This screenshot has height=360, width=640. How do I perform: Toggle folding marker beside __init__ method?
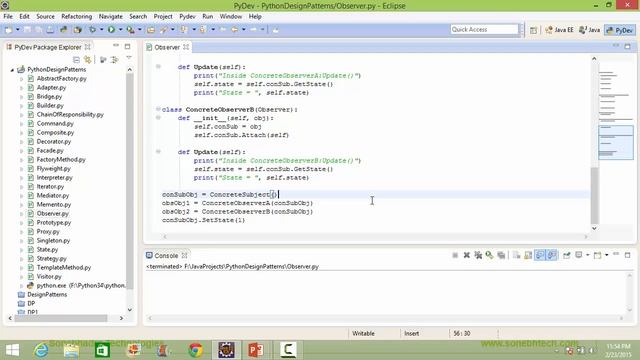pos(158,118)
